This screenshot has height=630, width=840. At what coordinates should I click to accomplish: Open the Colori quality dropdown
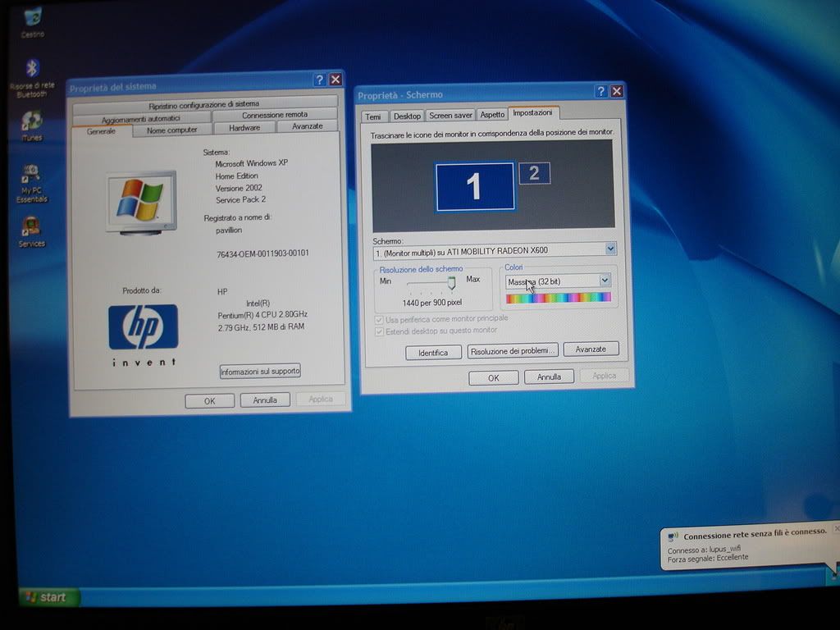pyautogui.click(x=605, y=281)
